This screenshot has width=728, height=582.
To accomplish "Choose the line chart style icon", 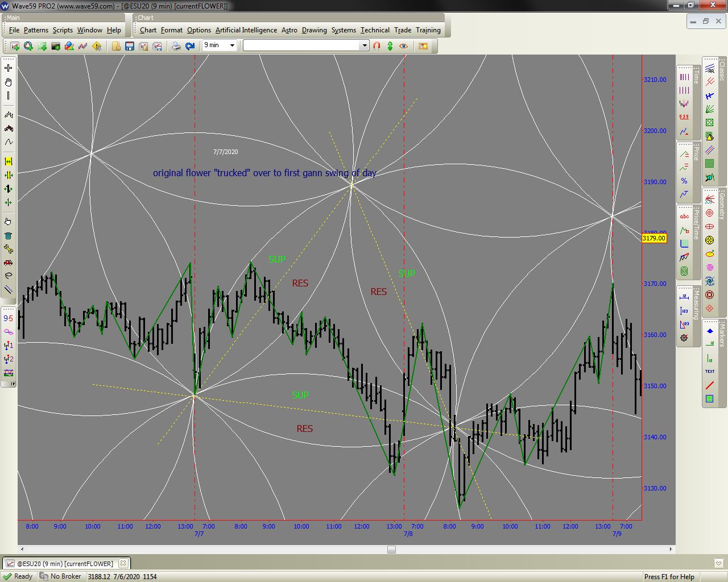I will (x=9, y=142).
